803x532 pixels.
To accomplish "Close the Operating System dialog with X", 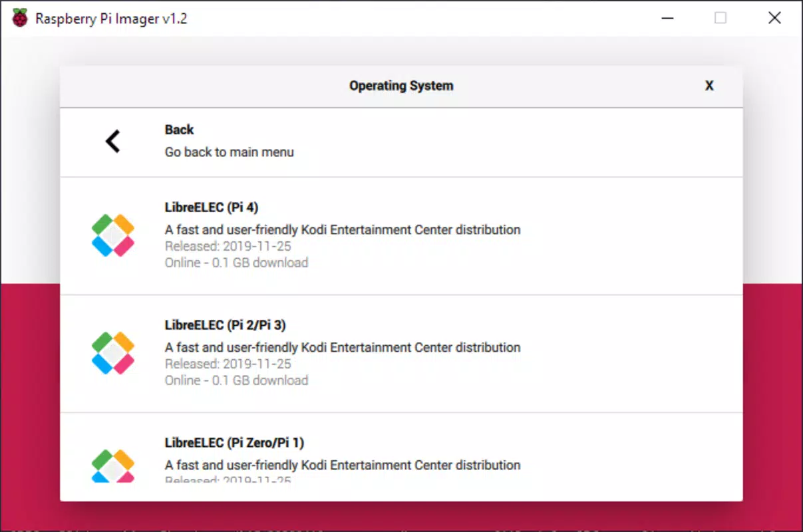I will point(709,86).
